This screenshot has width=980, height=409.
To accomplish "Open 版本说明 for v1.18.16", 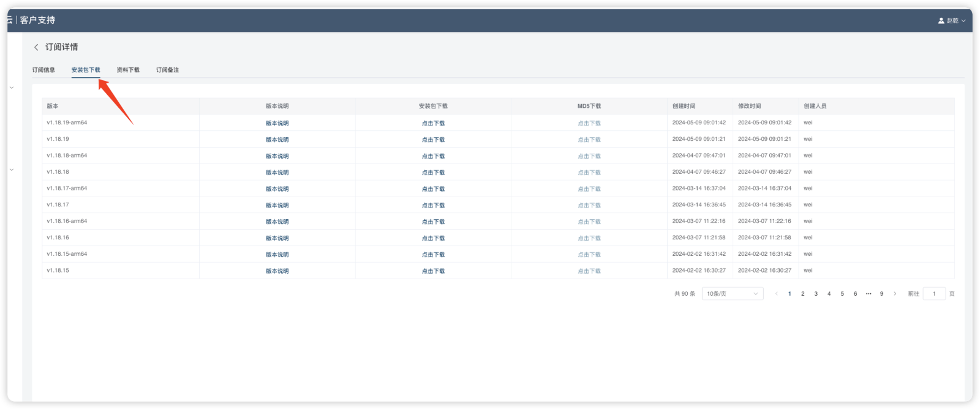I will tap(277, 238).
